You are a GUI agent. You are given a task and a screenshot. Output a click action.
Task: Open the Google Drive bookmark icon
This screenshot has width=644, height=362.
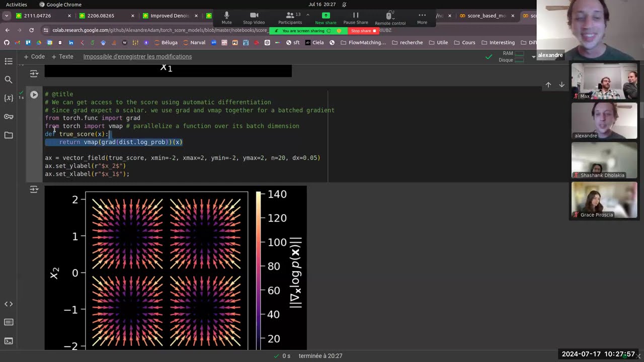click(x=38, y=43)
